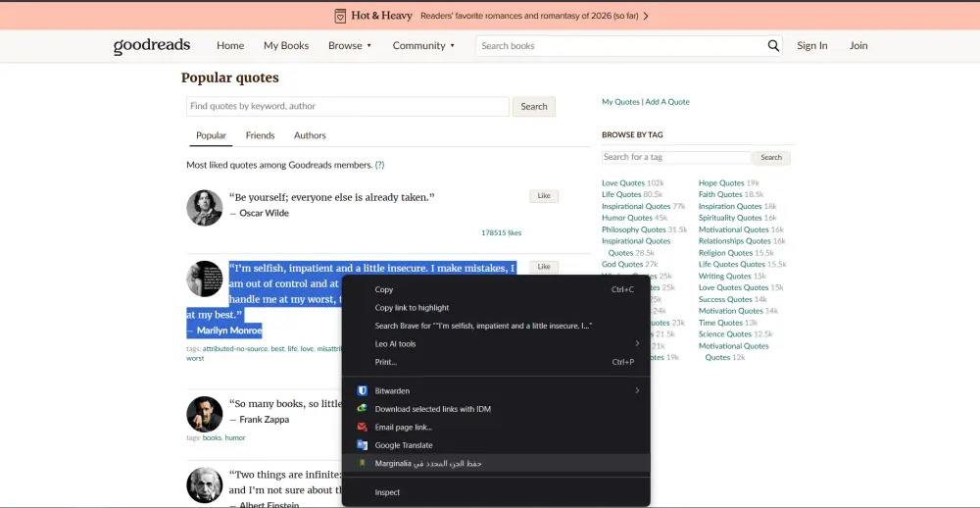This screenshot has height=508, width=980.
Task: Open the Oscar Wilde author link
Action: point(264,213)
